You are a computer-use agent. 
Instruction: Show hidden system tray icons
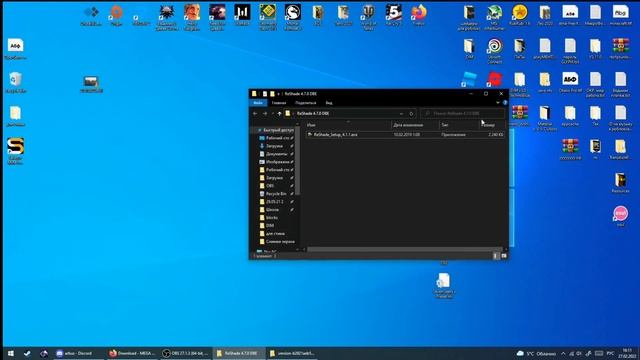563,353
